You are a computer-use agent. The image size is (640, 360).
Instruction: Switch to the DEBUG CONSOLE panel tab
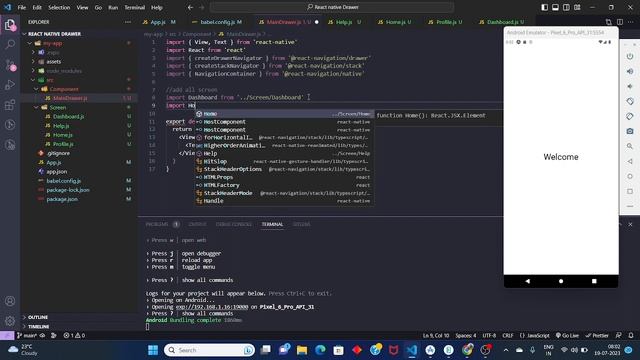[234, 224]
